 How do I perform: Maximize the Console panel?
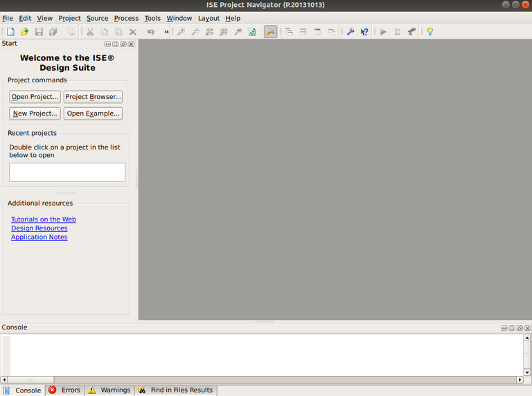click(x=512, y=328)
